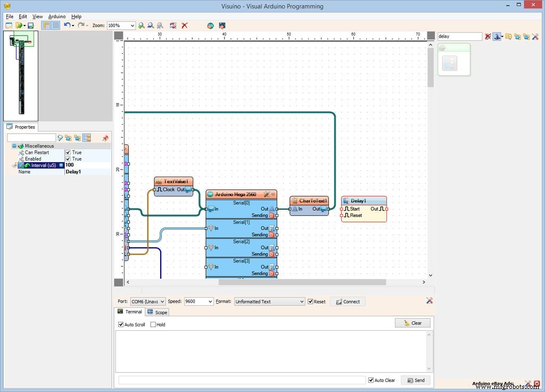Open the Arduino menu
This screenshot has width=545, height=392.
click(x=57, y=16)
